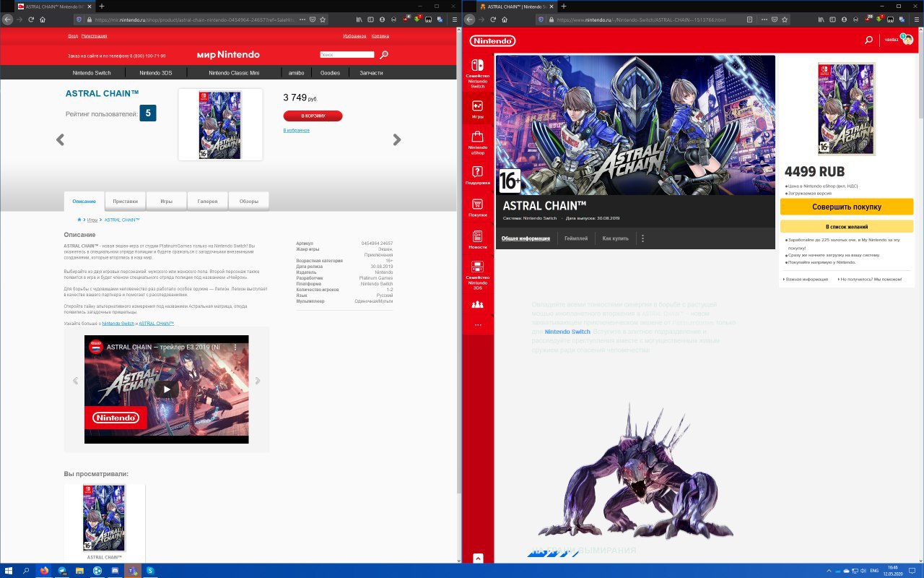Switch to the Галерея tab

pyautogui.click(x=208, y=202)
